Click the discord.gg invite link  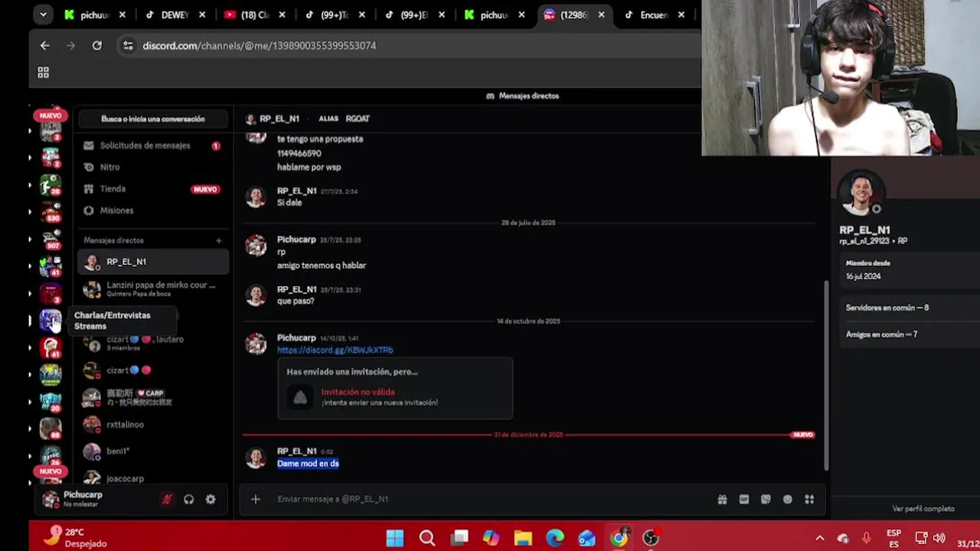(335, 350)
